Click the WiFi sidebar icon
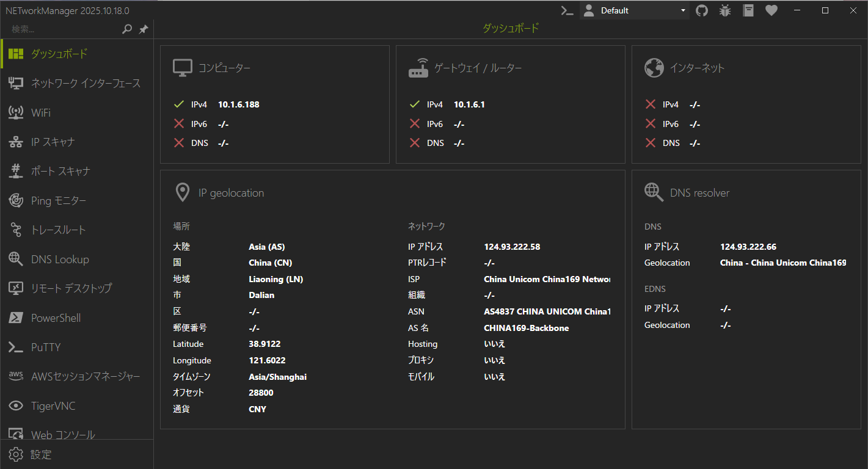 [16, 112]
